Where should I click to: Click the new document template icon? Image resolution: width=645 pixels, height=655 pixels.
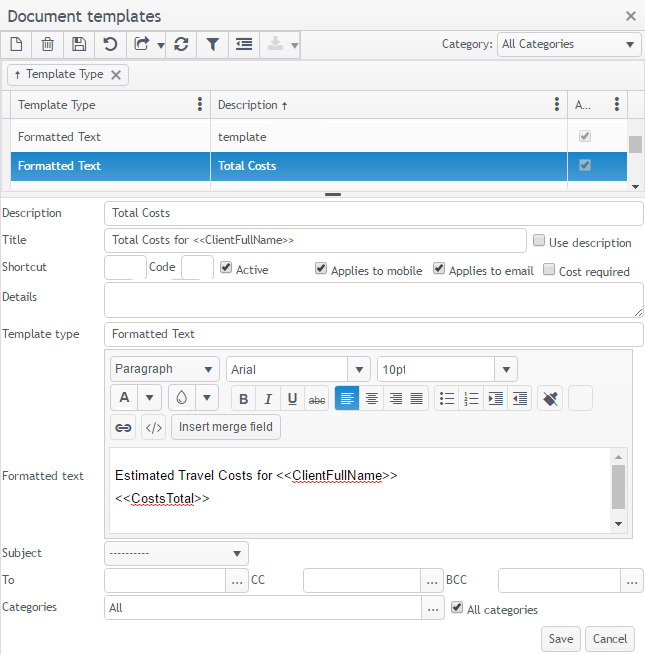point(16,44)
